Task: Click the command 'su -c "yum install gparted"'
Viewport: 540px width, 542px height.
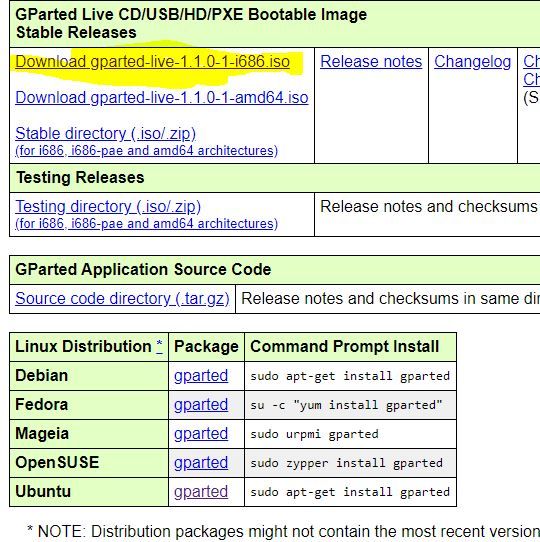Action: (x=346, y=405)
